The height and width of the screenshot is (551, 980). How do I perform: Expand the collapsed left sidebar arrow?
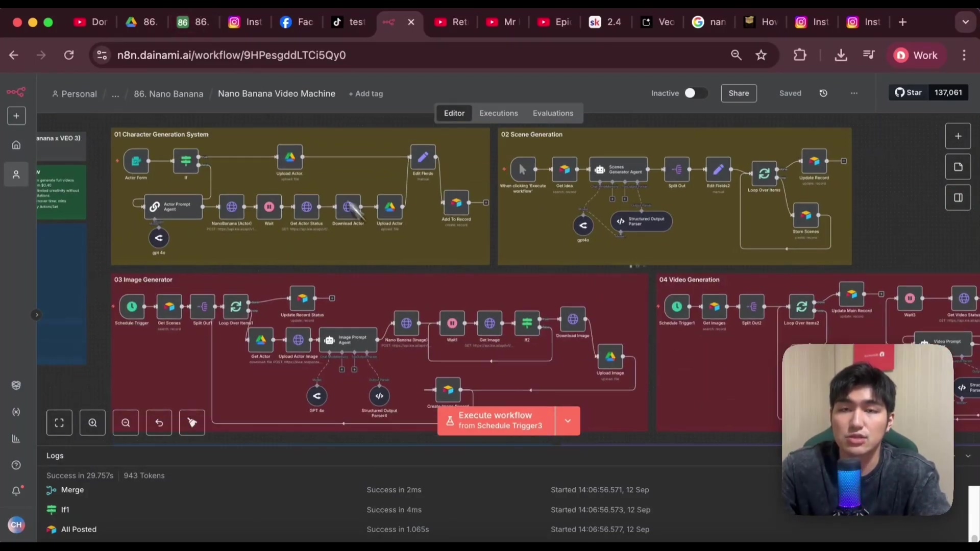pyautogui.click(x=36, y=315)
